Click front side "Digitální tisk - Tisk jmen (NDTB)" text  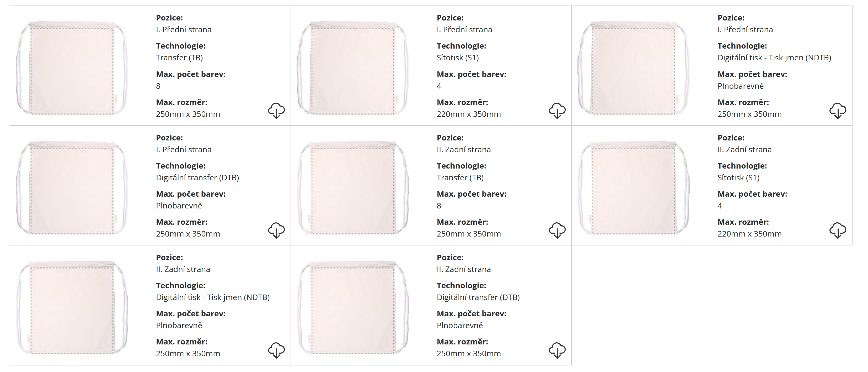point(774,58)
